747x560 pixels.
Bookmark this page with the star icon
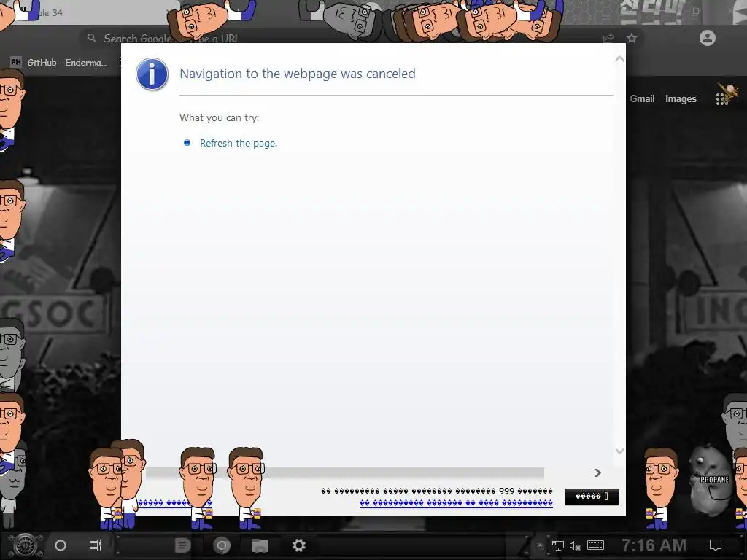[x=632, y=38]
